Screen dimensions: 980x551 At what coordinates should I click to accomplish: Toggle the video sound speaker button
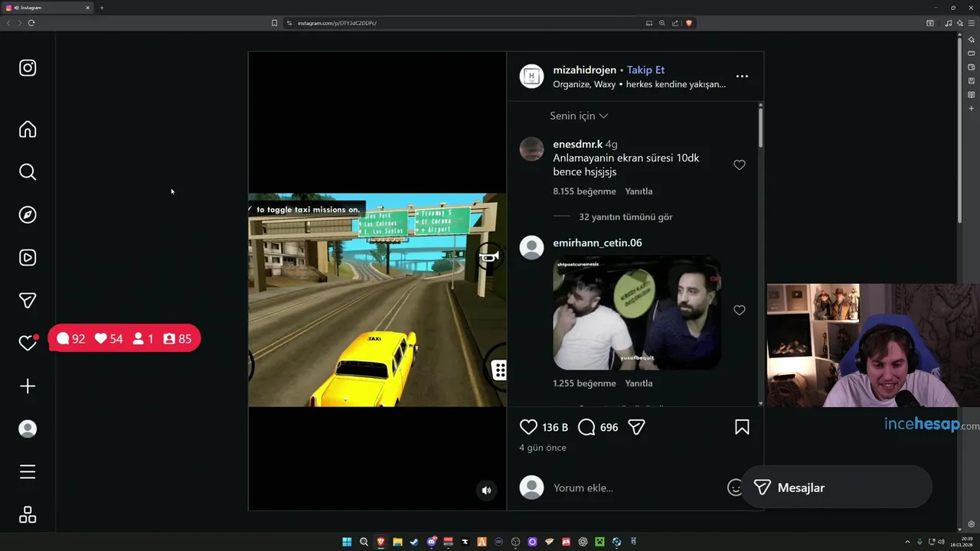tap(486, 491)
